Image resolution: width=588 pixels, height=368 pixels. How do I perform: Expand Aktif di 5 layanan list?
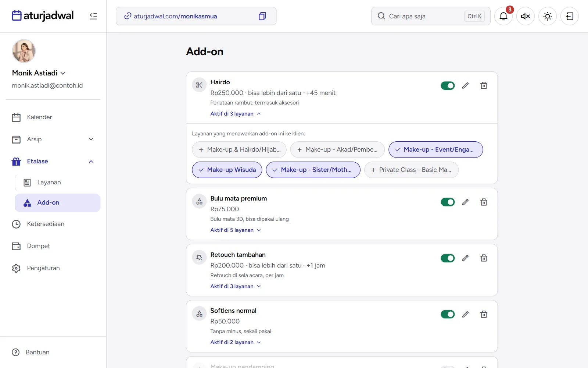236,230
